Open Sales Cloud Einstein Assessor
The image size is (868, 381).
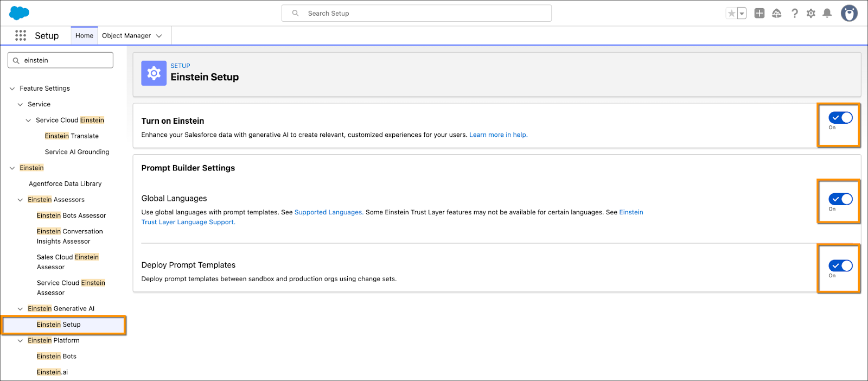click(x=68, y=262)
